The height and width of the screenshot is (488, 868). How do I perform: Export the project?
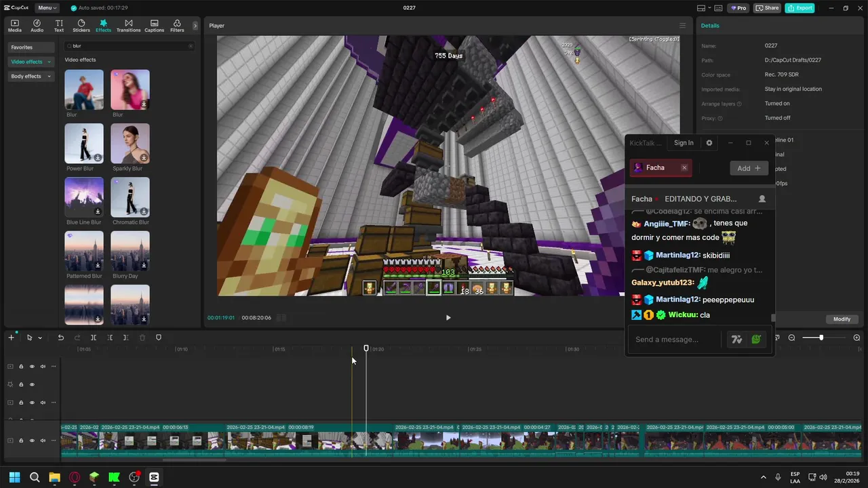coord(800,8)
